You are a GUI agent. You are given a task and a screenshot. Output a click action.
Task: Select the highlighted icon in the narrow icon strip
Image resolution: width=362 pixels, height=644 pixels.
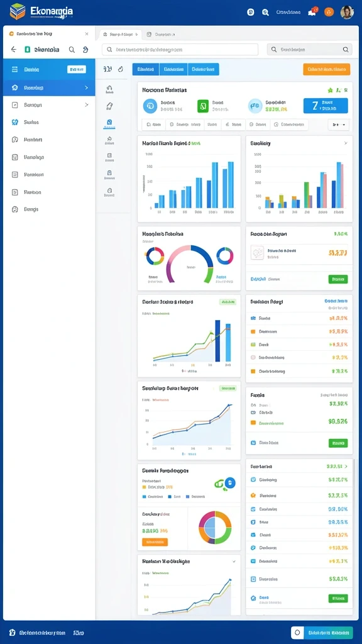(109, 123)
